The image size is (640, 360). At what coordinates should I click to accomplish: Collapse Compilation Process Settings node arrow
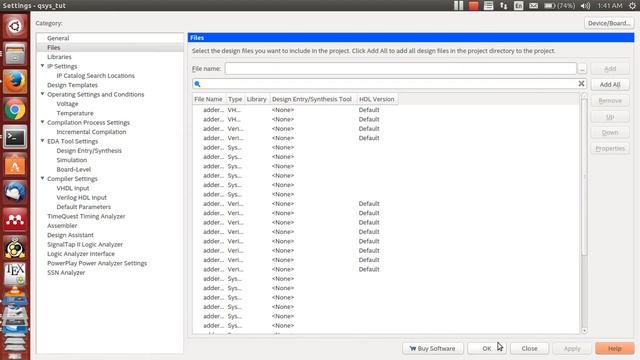coord(42,122)
